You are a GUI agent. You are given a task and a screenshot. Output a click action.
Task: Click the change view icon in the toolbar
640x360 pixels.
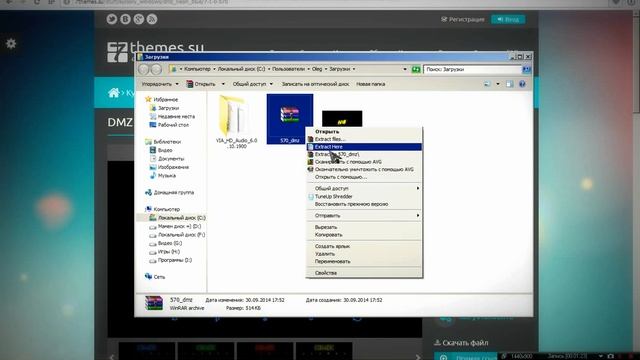487,84
